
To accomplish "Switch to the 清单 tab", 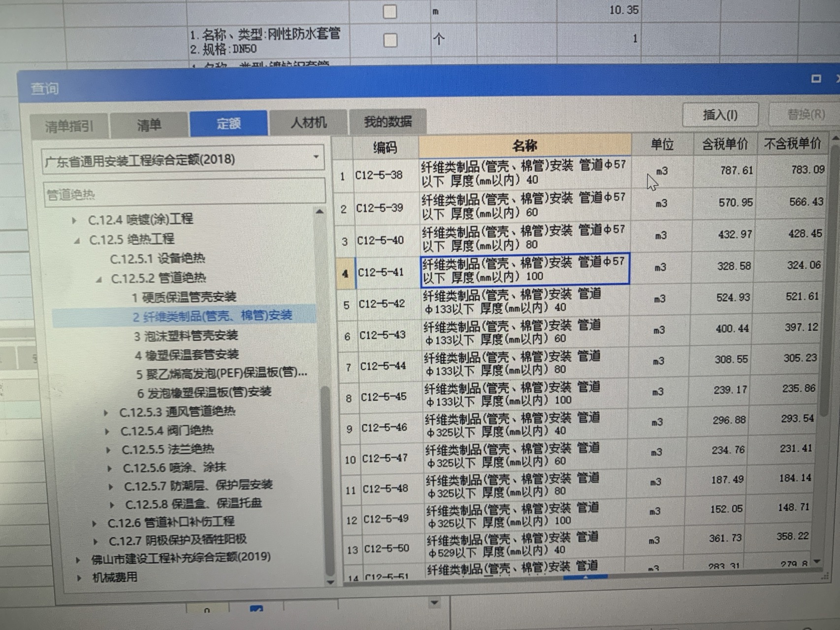I will point(149,125).
